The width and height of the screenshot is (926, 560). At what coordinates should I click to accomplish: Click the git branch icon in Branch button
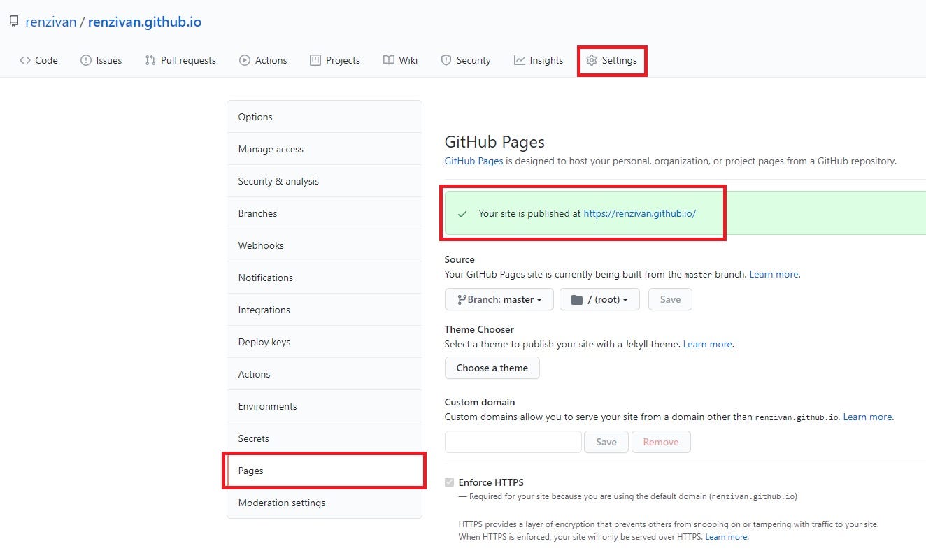pos(462,299)
